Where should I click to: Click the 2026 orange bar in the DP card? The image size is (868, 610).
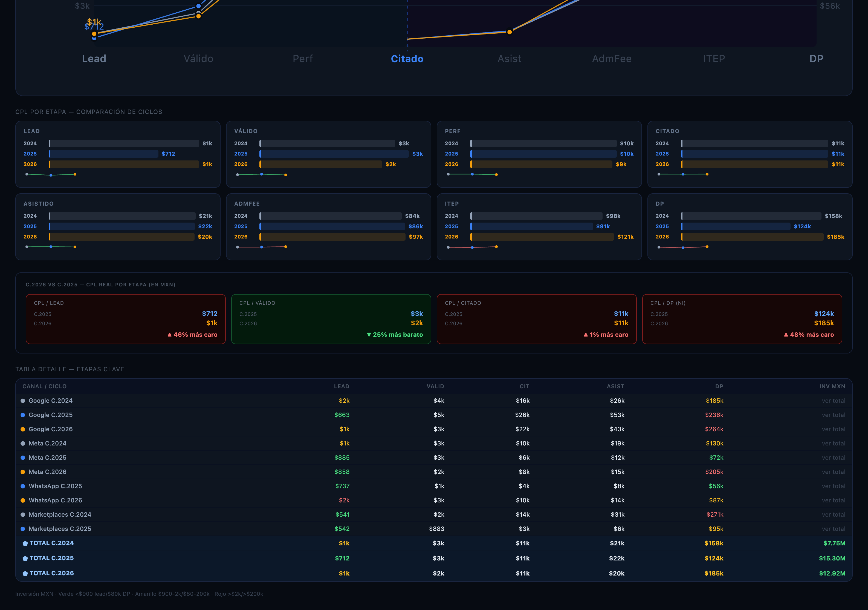click(752, 237)
